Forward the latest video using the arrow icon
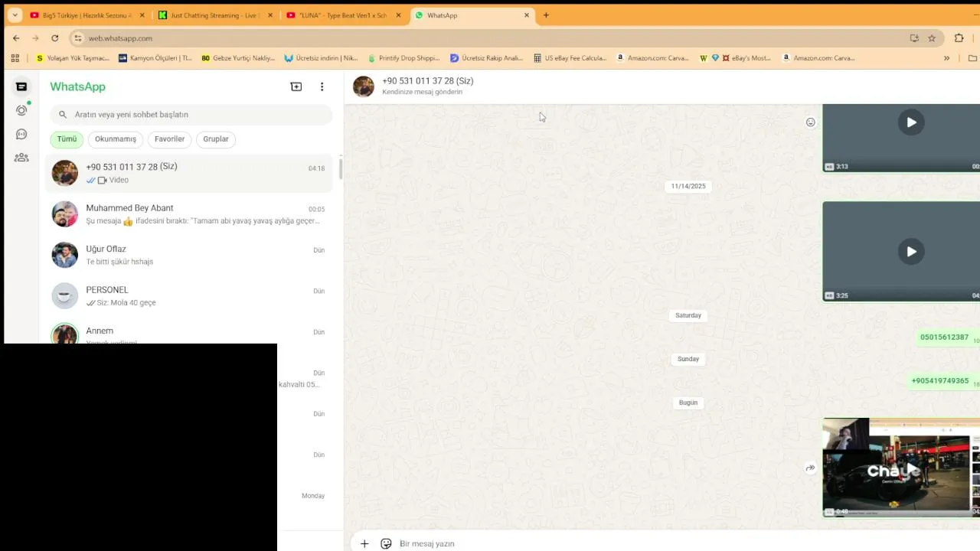This screenshot has height=551, width=980. tap(810, 468)
